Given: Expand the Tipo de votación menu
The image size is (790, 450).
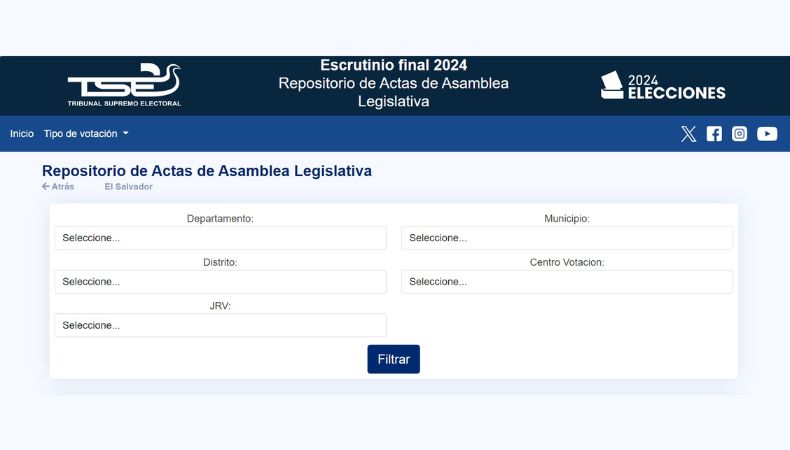Looking at the screenshot, I should (86, 134).
